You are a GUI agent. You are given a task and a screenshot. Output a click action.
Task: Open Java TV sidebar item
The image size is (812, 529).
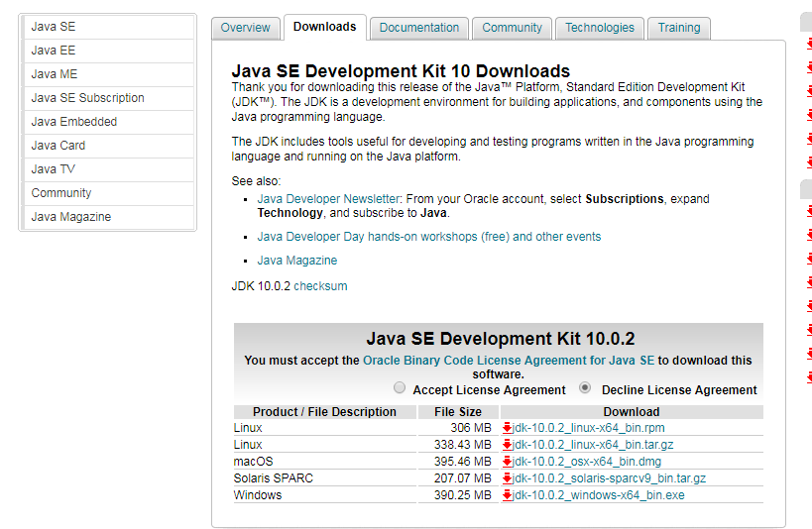point(108,169)
